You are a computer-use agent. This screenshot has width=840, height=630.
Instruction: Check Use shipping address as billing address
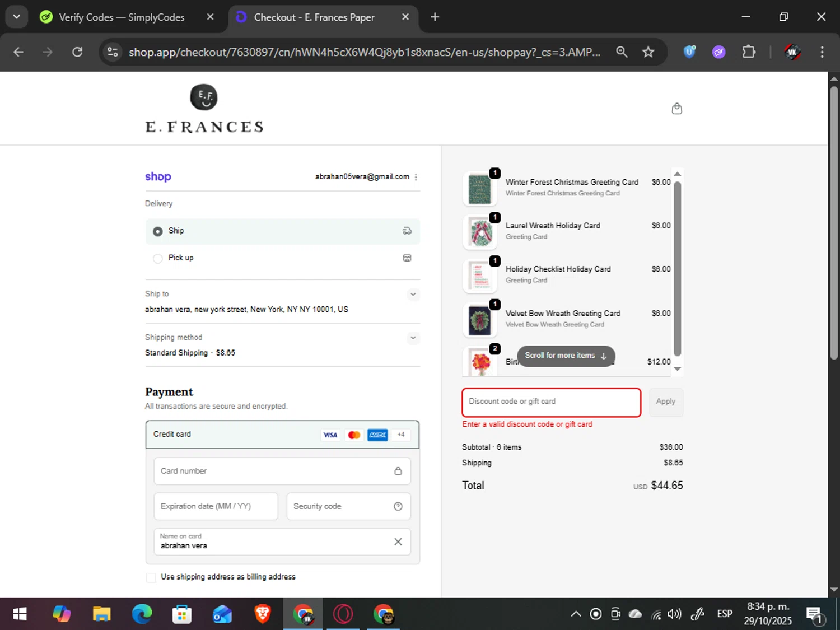151,577
